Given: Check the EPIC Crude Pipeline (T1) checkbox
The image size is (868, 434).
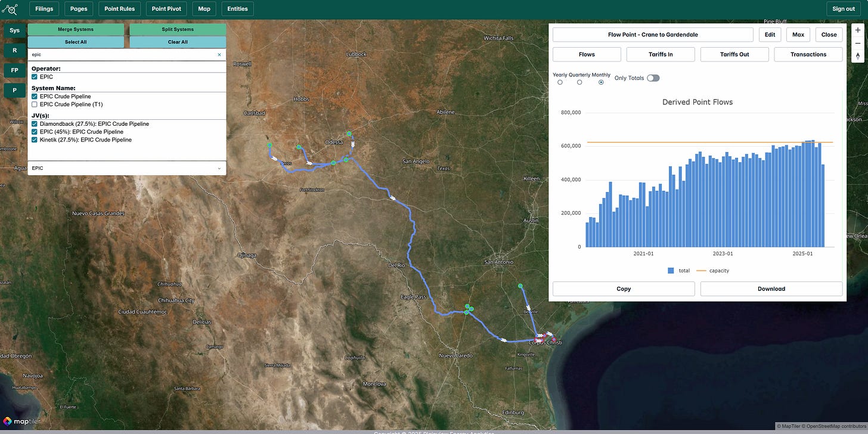Looking at the screenshot, I should click(35, 104).
